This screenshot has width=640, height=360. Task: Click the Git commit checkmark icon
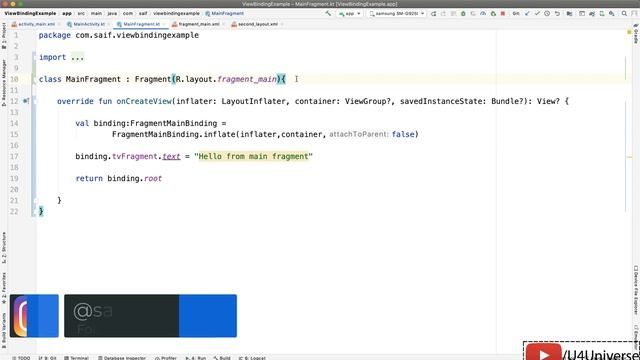[537, 13]
